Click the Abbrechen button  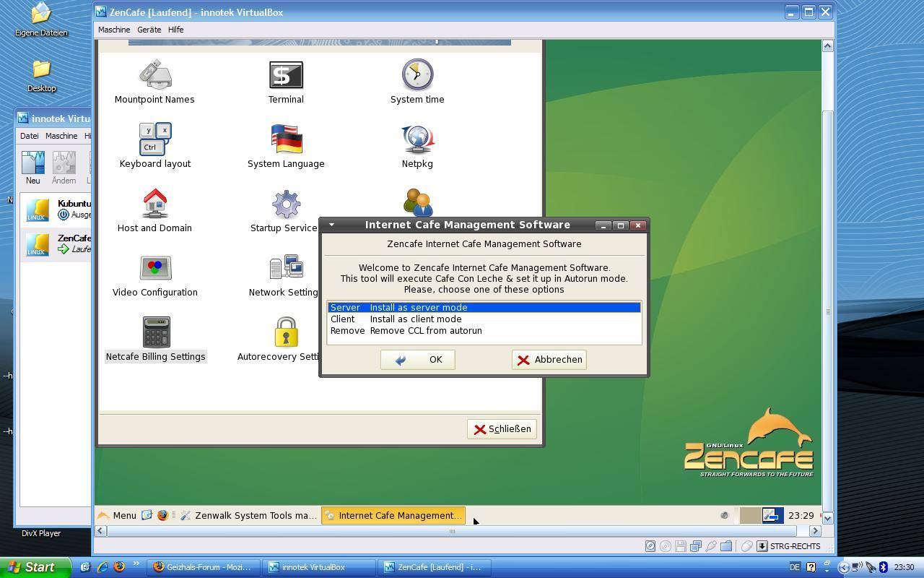tap(549, 360)
